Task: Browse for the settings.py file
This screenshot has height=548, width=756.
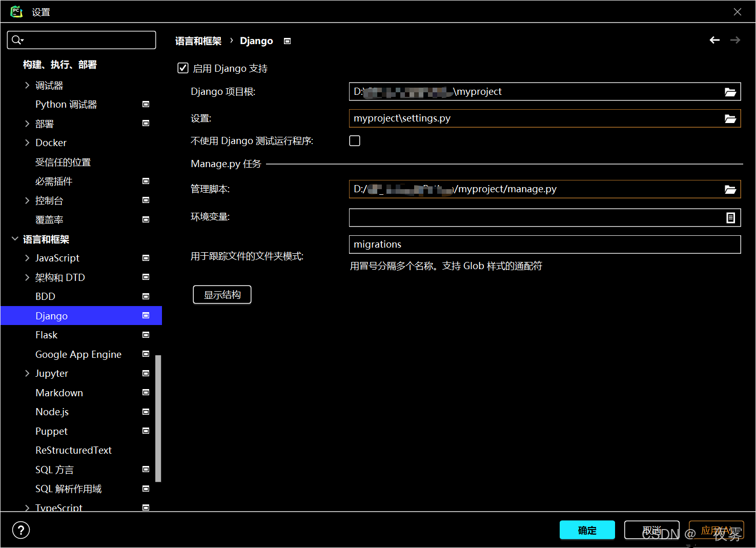Action: tap(730, 118)
